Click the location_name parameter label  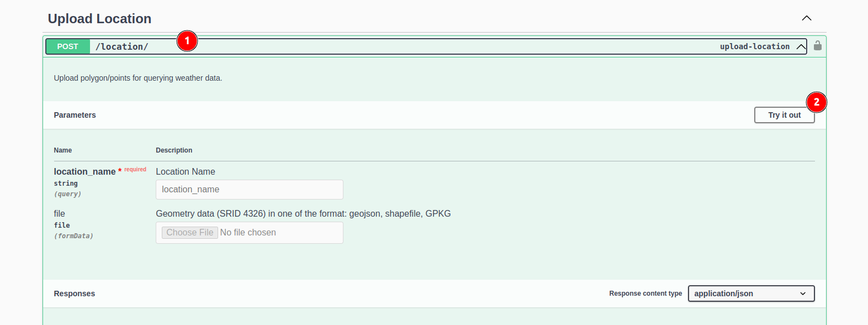(84, 172)
